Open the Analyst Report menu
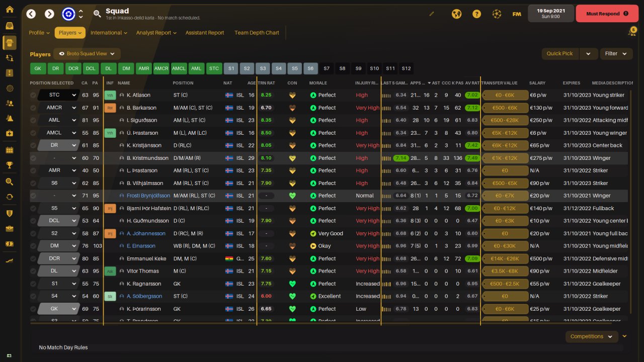 pyautogui.click(x=156, y=33)
